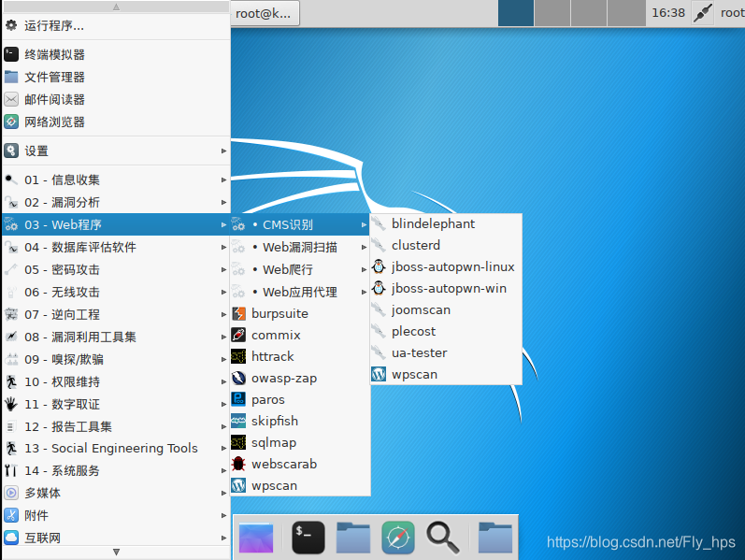Launch clusterd from the CMS submenu

coord(446,245)
